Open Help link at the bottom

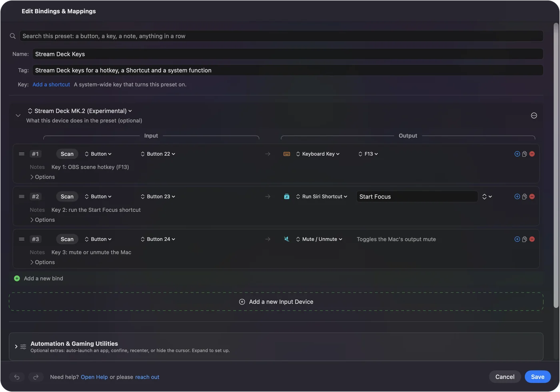pos(94,377)
